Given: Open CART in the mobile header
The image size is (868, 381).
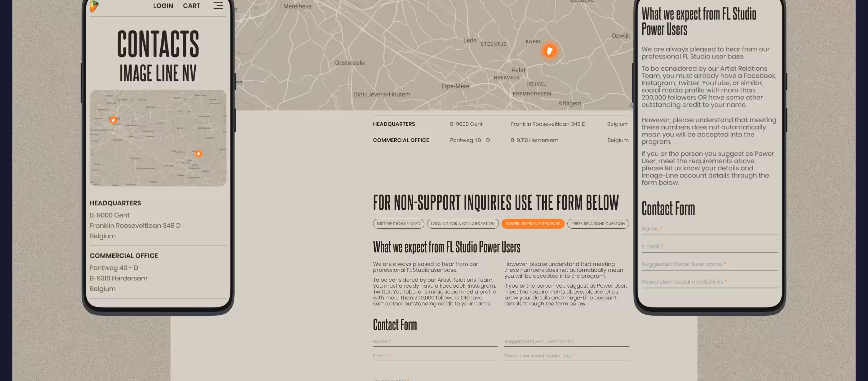Looking at the screenshot, I should (191, 6).
